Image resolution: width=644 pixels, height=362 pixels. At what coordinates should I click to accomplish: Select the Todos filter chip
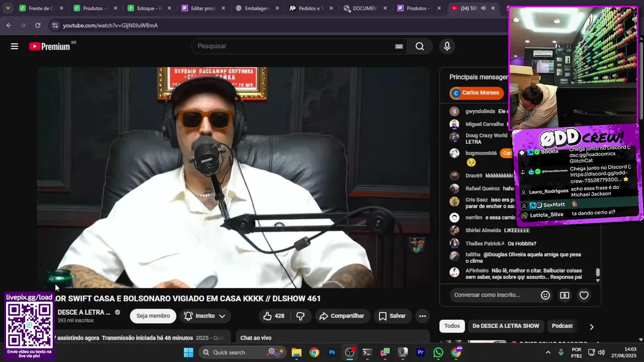coord(452,326)
